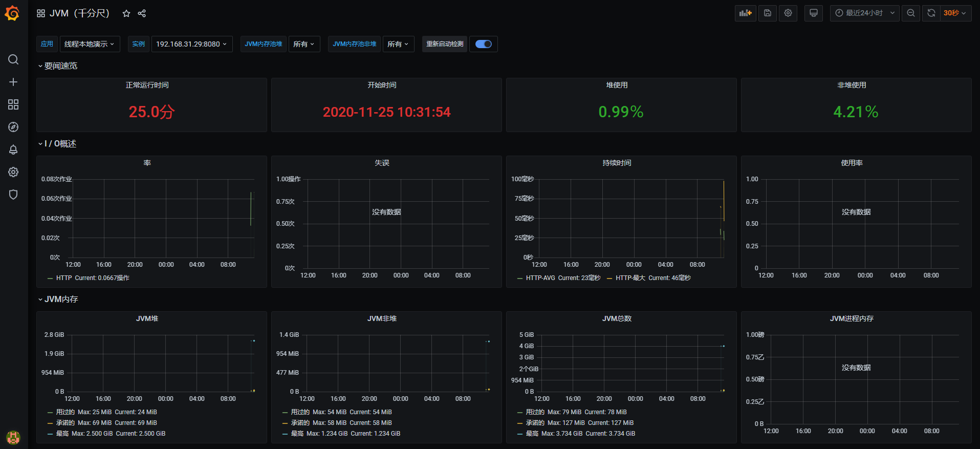Toggle 用过的 series in JVM非堆 legend
980x449 pixels.
(300, 412)
